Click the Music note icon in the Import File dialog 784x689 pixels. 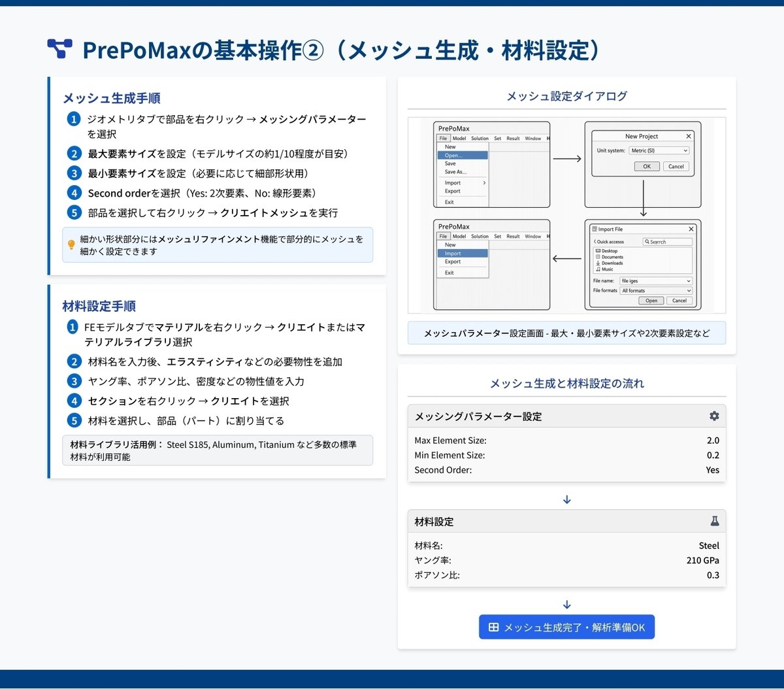tap(598, 269)
